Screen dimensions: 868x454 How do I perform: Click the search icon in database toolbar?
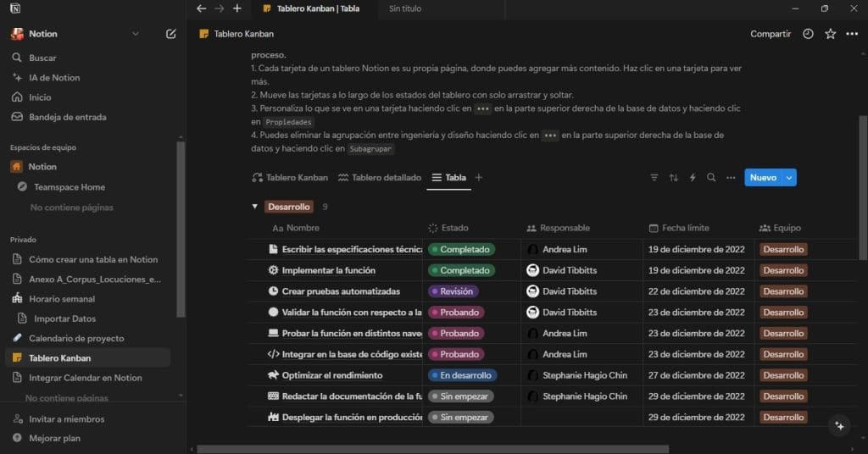(x=711, y=178)
